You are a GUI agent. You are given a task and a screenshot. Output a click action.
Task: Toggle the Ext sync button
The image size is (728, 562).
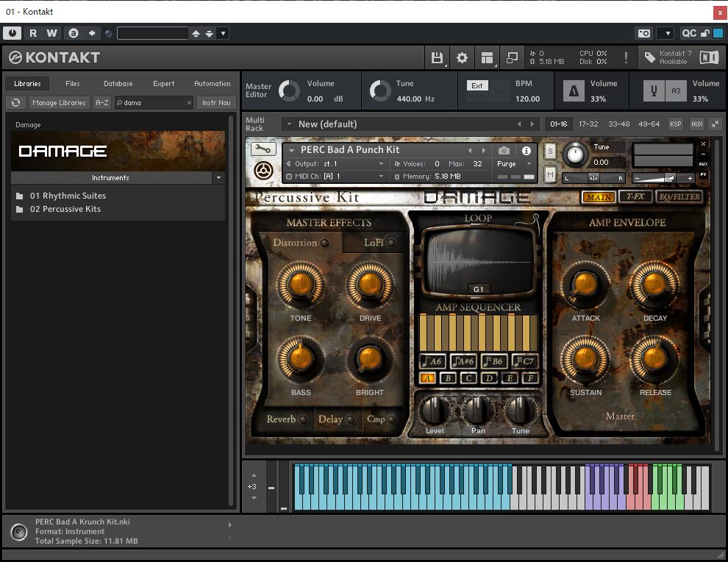(x=477, y=85)
